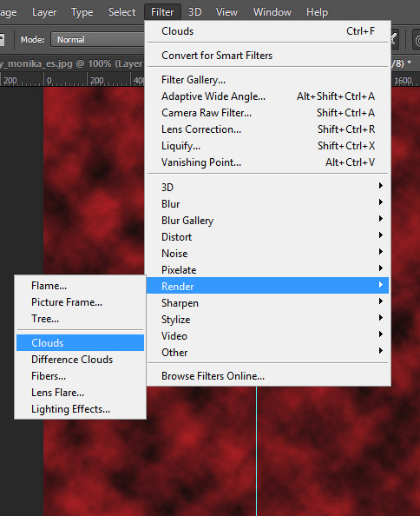Choose Fibers render filter

[x=80, y=376]
